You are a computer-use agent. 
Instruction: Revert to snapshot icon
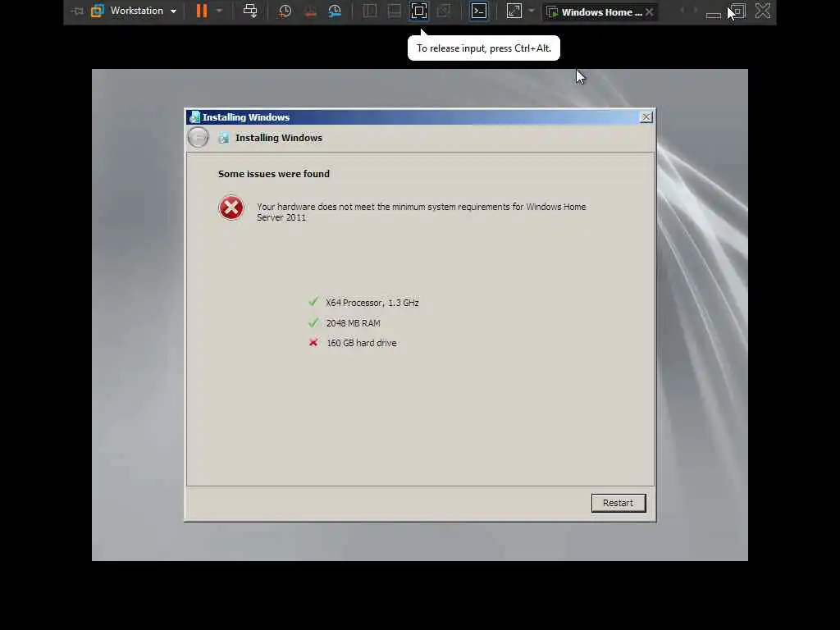310,11
